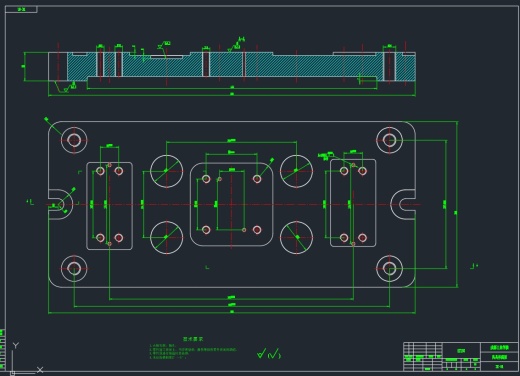Select the upper-left large circle in plan view
This screenshot has height=376, width=520.
click(166, 171)
